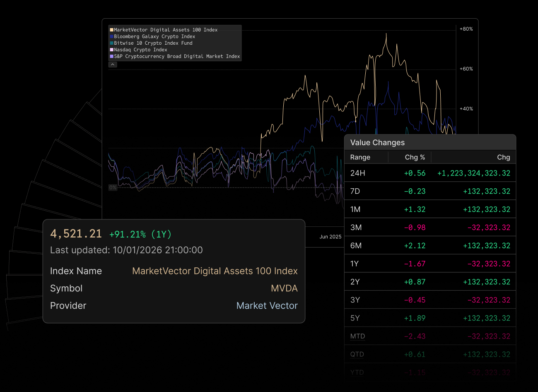Select the 7D range row label
Viewport: 538px width, 392px height.
click(355, 191)
